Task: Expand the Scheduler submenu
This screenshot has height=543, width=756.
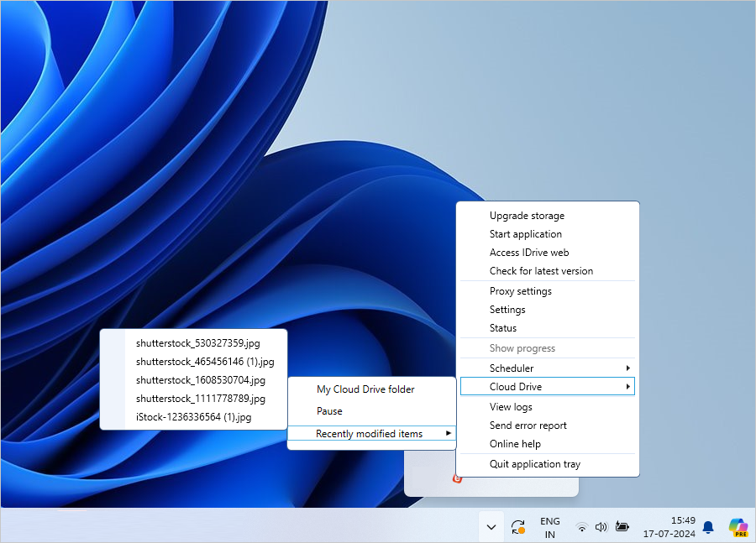Action: pyautogui.click(x=547, y=368)
